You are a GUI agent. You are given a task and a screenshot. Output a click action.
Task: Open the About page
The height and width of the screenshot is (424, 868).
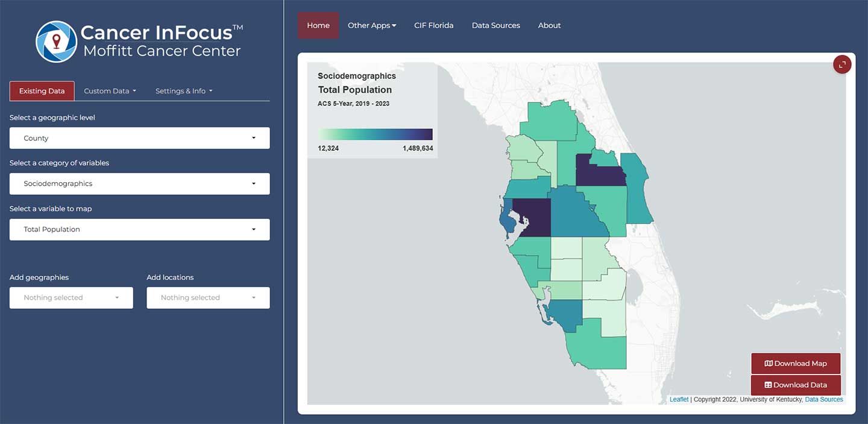[549, 25]
